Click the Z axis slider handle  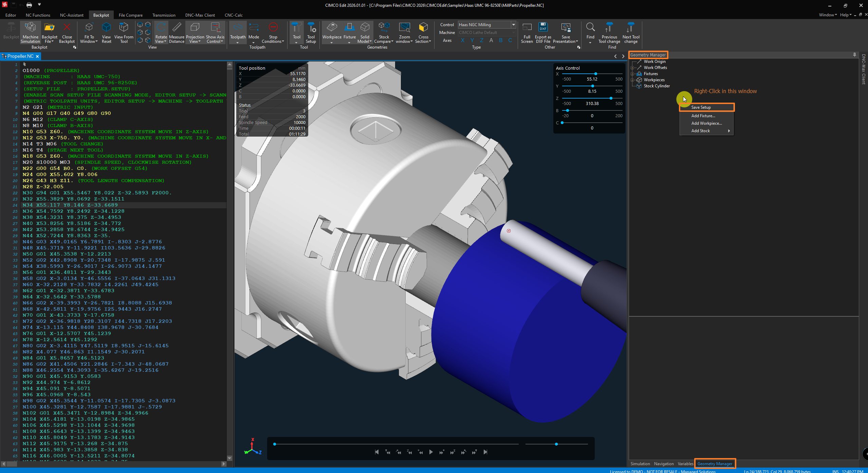coord(611,98)
